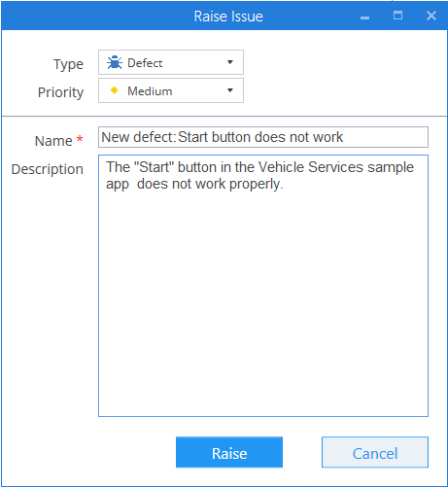
Task: Click the Raise button
Action: tap(229, 452)
